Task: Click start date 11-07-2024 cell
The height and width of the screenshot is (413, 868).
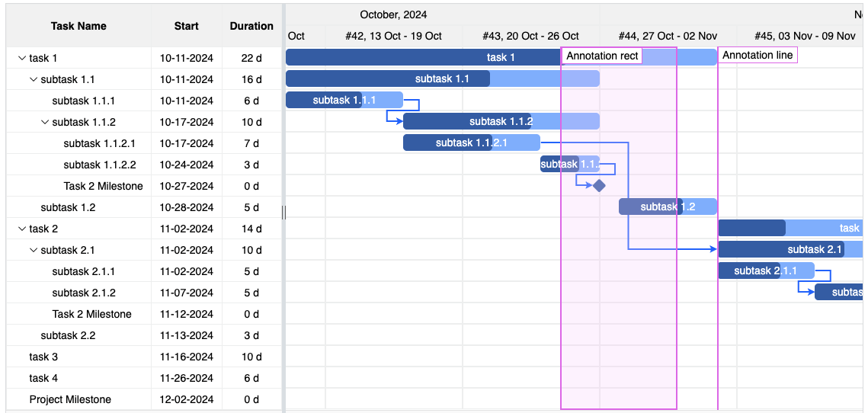Action: pos(187,293)
